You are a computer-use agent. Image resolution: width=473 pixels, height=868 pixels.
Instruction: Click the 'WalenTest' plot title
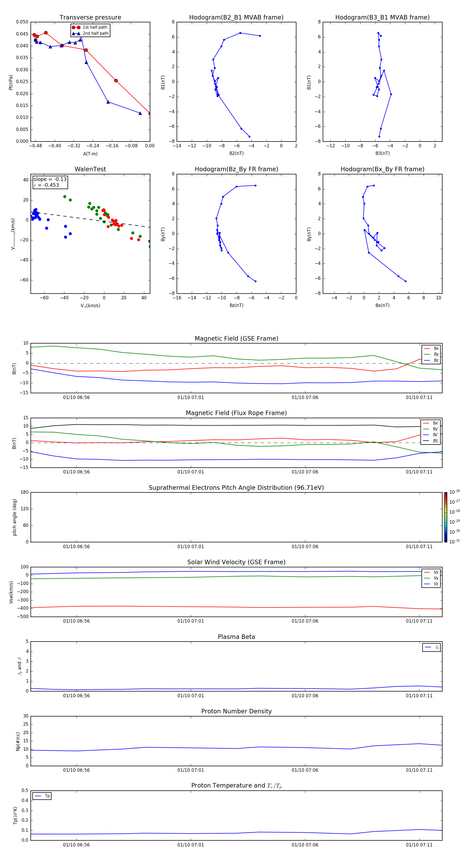pos(90,169)
